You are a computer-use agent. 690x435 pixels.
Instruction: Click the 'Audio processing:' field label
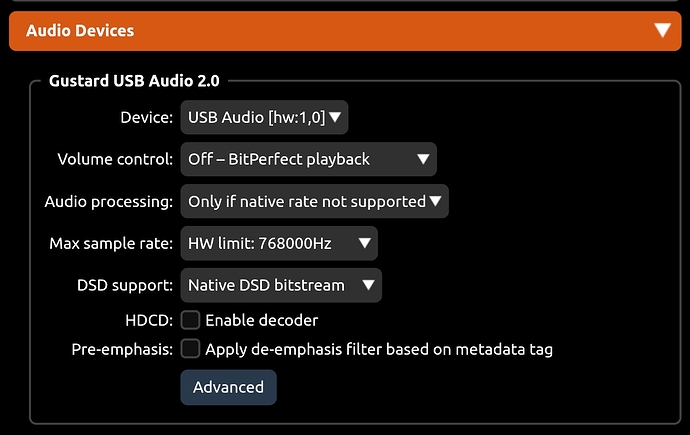109,201
